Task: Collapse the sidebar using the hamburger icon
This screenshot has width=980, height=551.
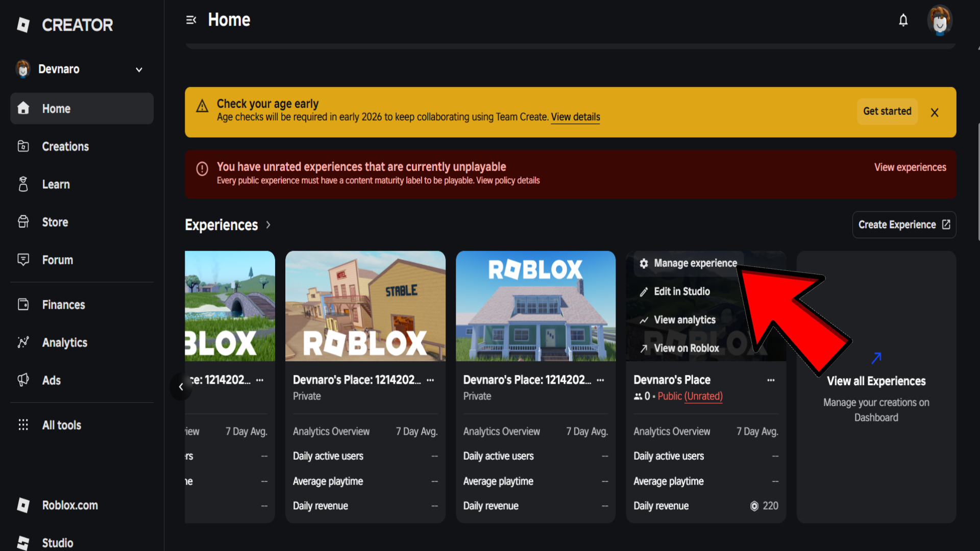Action: (191, 19)
